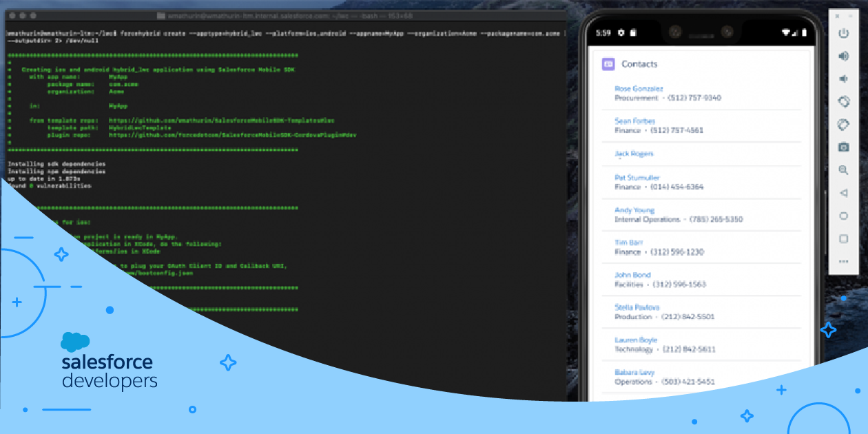Click the SalesforceMobileSDK-Templates URL in terminal
This screenshot has height=434, width=868.
click(222, 121)
